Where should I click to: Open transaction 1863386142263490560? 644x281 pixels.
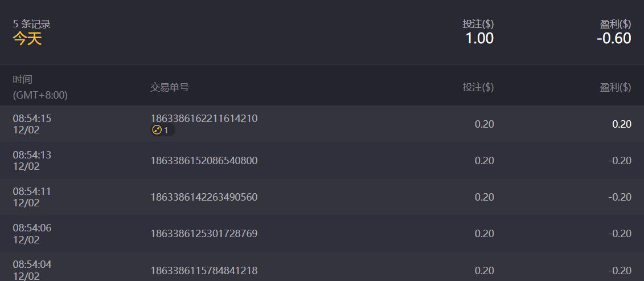click(x=204, y=197)
